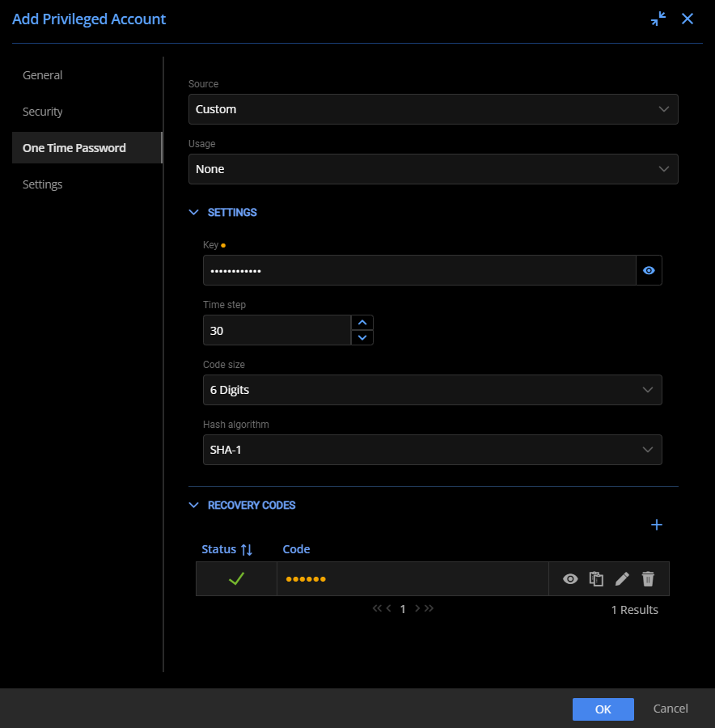Image resolution: width=715 pixels, height=728 pixels.
Task: Increment Time step with the up arrow
Action: pos(362,321)
